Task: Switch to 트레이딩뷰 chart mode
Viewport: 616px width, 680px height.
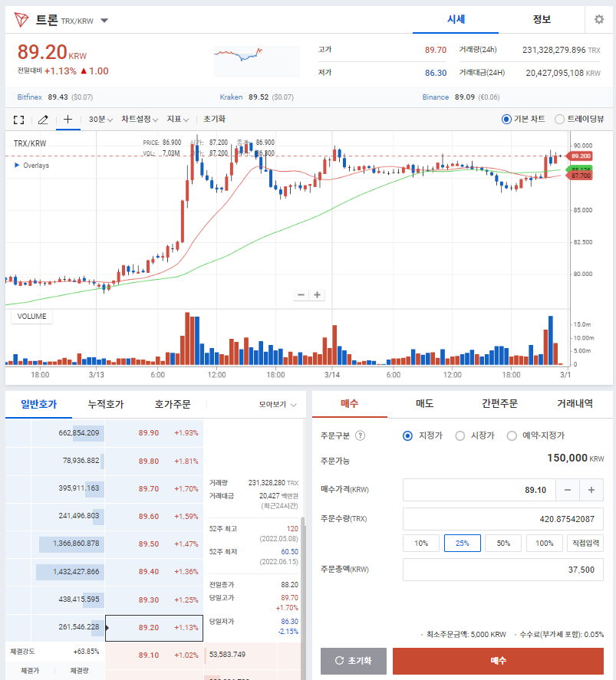Action: [x=560, y=119]
